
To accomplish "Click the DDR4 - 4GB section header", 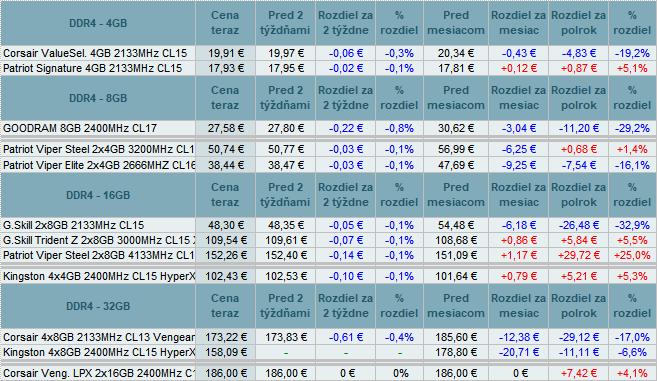I will point(98,23).
